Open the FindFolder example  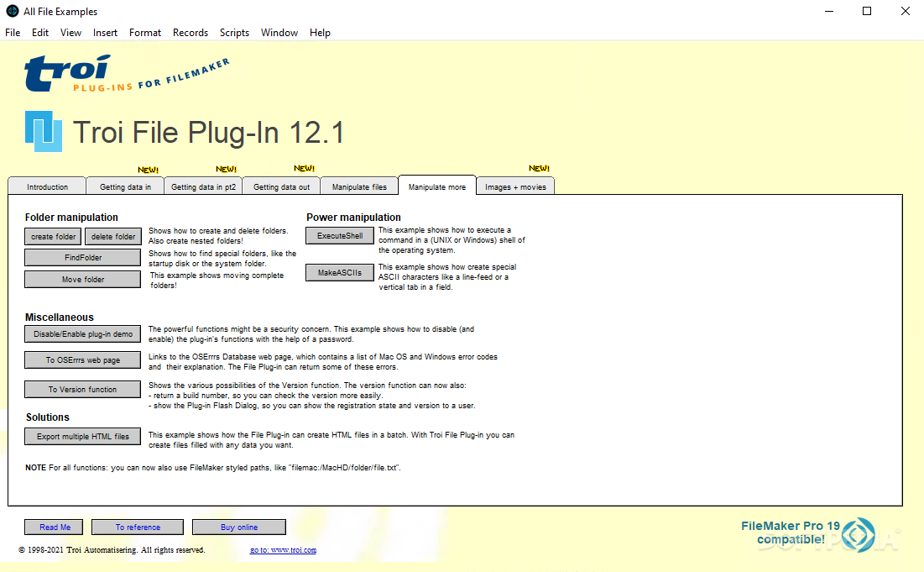click(x=82, y=258)
